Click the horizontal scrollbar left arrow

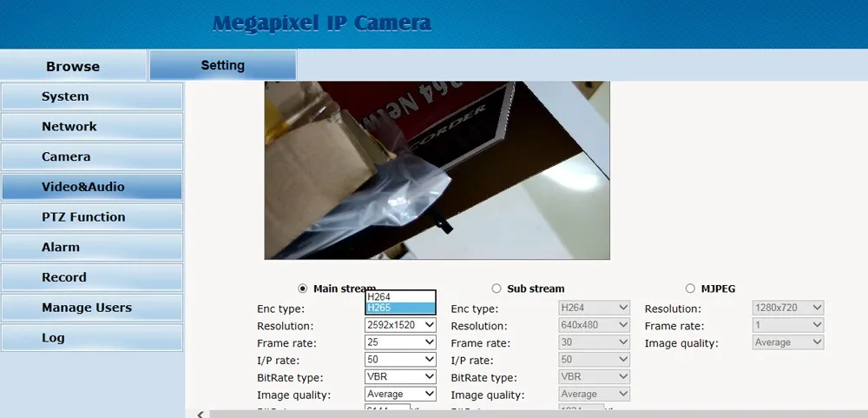(x=201, y=415)
